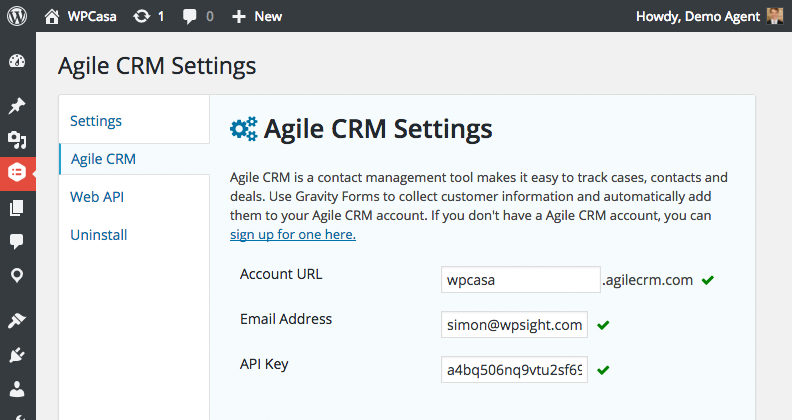Screen dimensions: 792x420
Task: Open Plugins plug icon in sidebar
Action: click(17, 355)
